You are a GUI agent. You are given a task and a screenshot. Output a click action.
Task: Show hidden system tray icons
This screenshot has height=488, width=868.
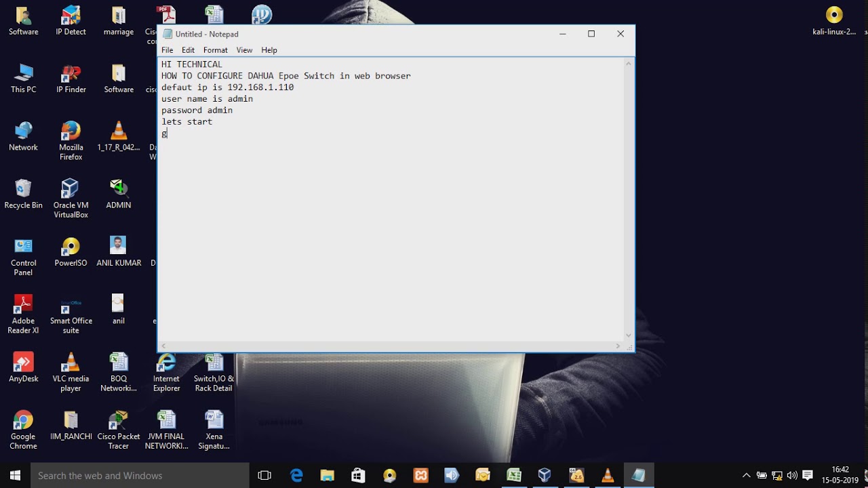(x=747, y=475)
